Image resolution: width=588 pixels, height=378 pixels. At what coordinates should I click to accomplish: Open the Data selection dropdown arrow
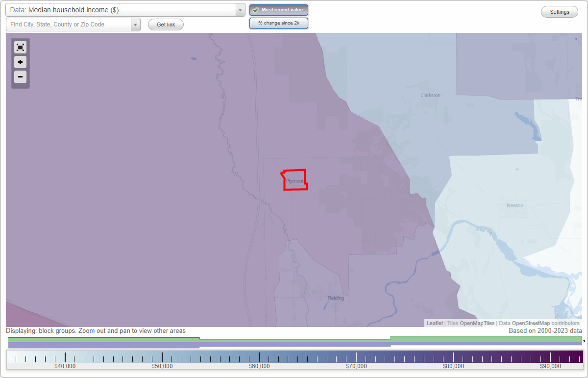(240, 9)
